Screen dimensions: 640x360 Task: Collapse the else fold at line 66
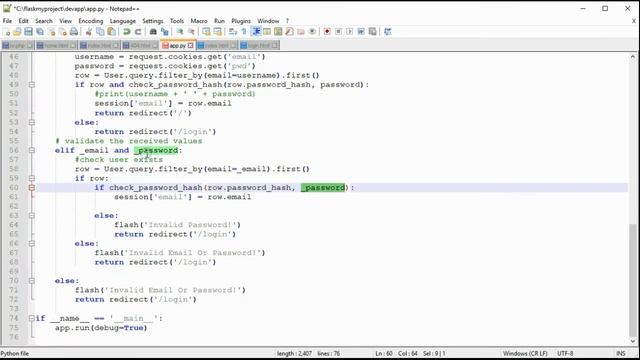click(31, 244)
